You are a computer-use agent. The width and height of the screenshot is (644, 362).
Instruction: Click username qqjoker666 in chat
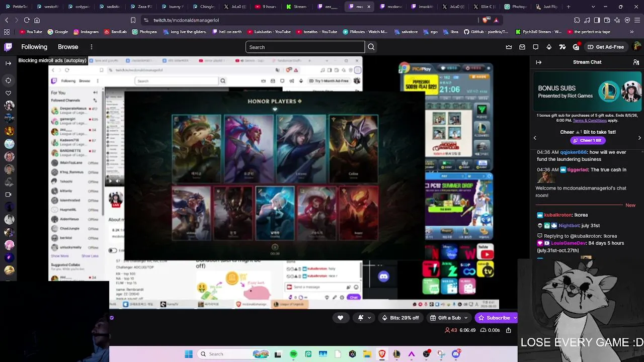[573, 152]
